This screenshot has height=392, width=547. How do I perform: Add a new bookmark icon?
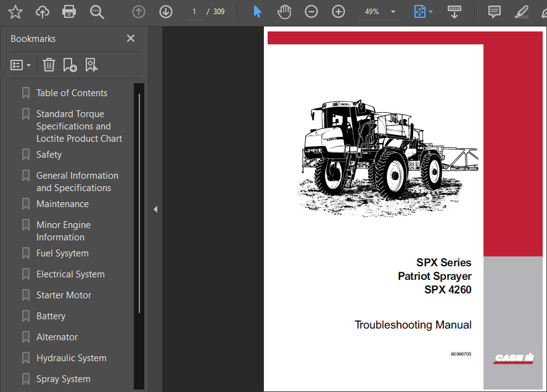tap(70, 65)
